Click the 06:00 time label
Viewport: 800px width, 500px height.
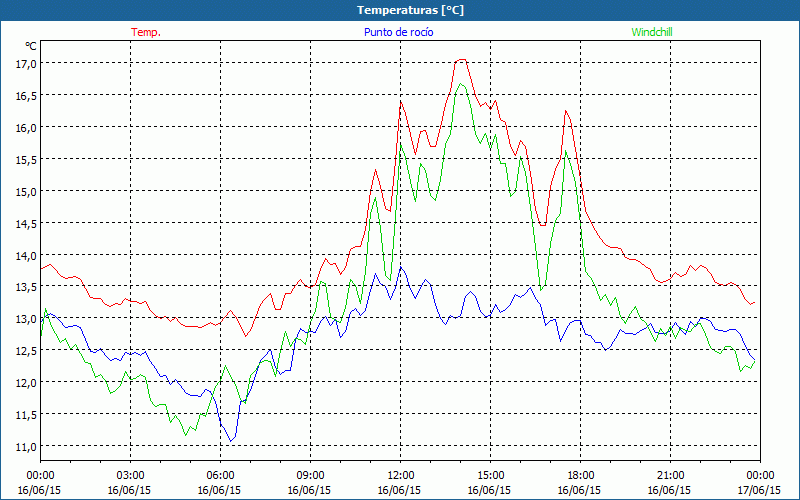[x=220, y=476]
